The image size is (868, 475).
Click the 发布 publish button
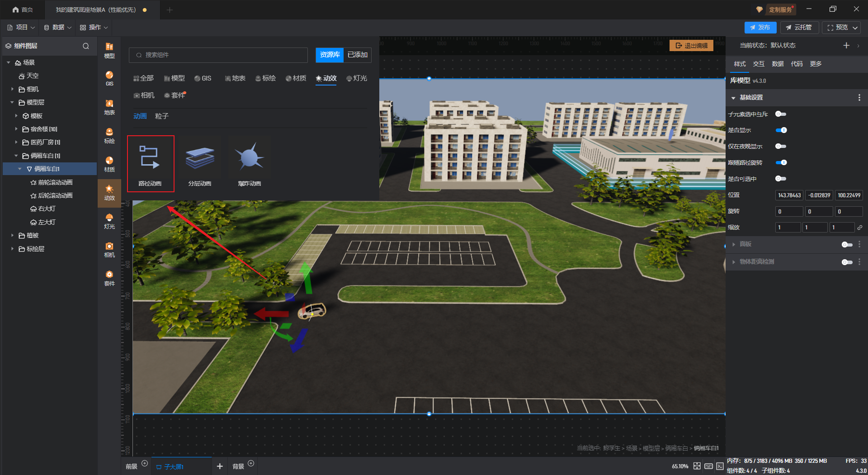[760, 28]
